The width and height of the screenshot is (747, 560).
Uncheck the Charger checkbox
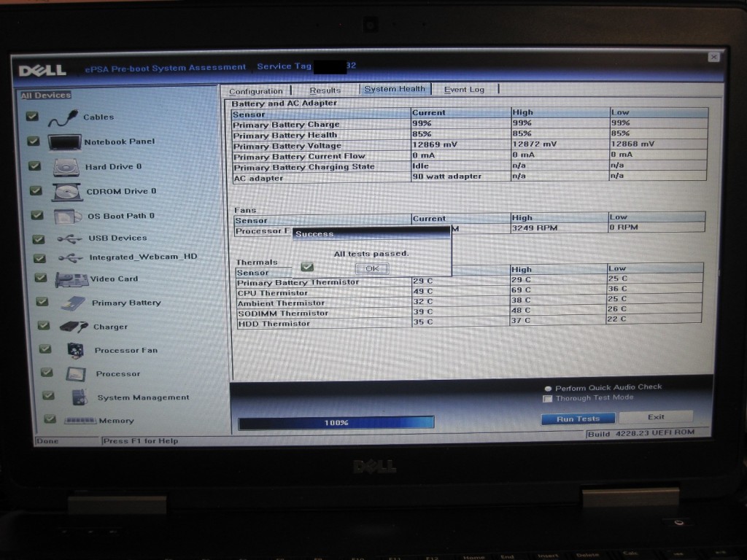click(44, 325)
